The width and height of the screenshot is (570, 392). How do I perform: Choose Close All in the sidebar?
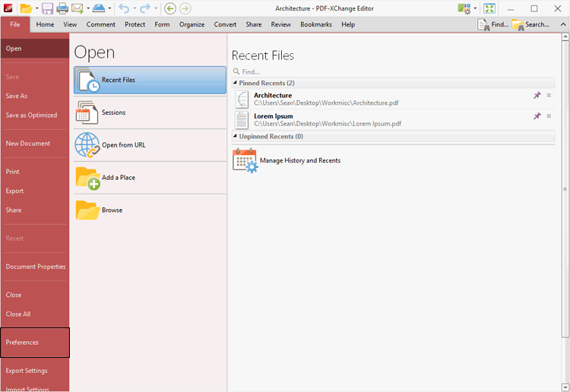[x=35, y=314]
